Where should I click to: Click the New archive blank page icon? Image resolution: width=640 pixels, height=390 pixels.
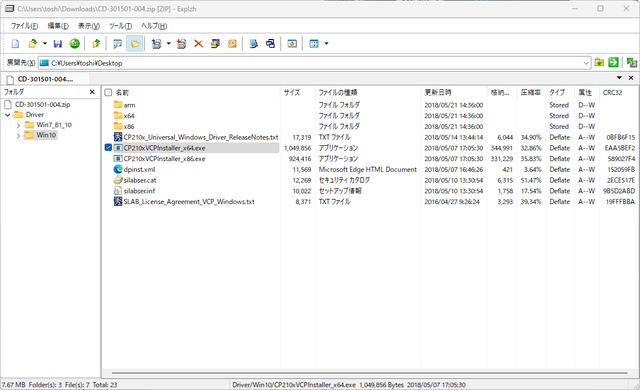point(15,44)
